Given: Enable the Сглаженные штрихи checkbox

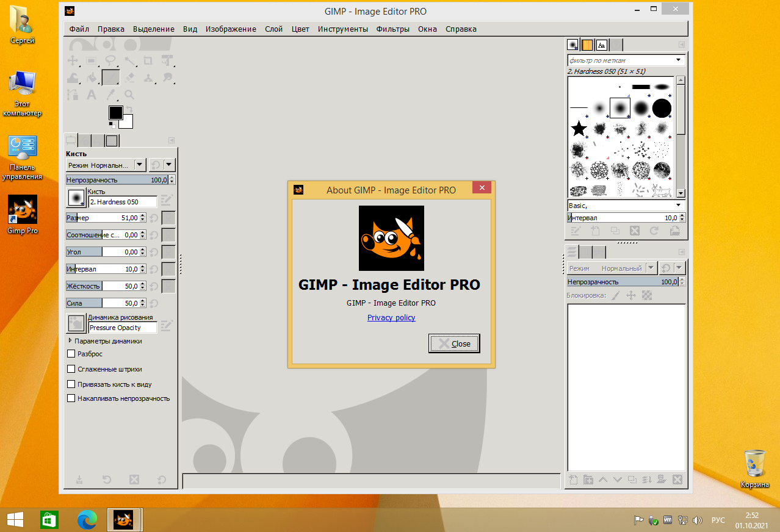Looking at the screenshot, I should 71,369.
